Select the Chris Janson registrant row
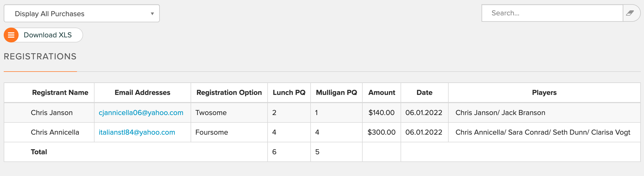This screenshot has width=644, height=176. pyautogui.click(x=322, y=113)
